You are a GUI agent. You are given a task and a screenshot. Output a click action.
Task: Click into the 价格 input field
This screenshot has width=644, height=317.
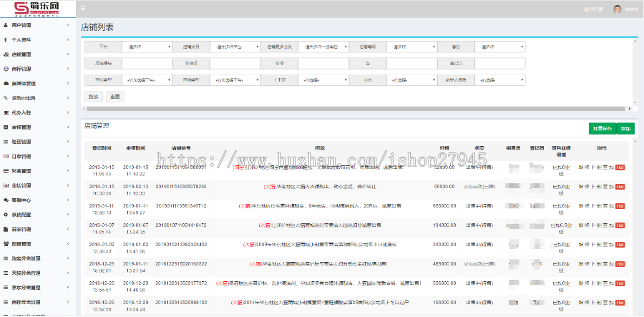(323, 63)
